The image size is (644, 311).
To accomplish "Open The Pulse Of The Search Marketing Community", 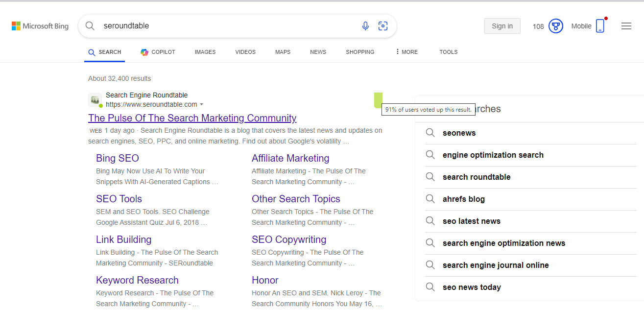I will tap(192, 118).
